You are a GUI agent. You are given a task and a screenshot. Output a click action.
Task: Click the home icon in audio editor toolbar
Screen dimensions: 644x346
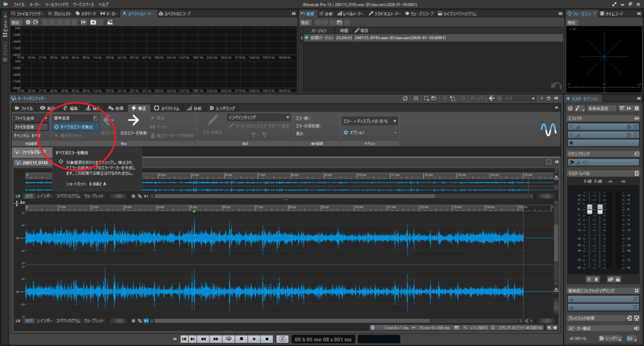click(406, 98)
